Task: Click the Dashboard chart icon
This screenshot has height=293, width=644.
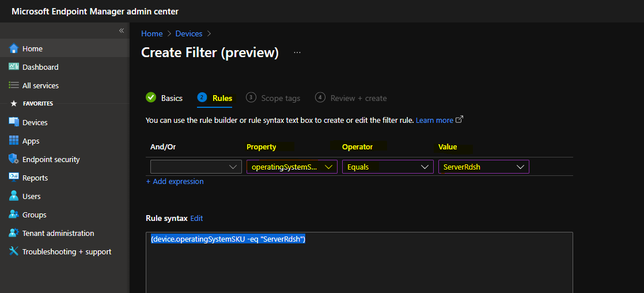Action: tap(14, 67)
